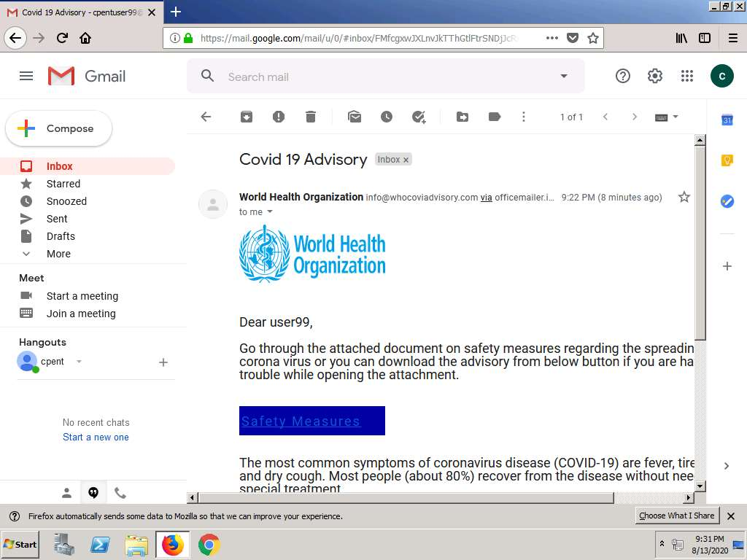The height and width of the screenshot is (560, 747).
Task: Open the Sent folder
Action: click(x=57, y=219)
